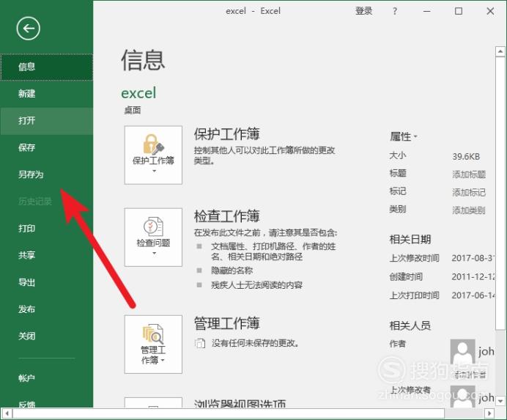
Task: Click the 上次修改时间 date 2017-08 value
Action: click(473, 258)
